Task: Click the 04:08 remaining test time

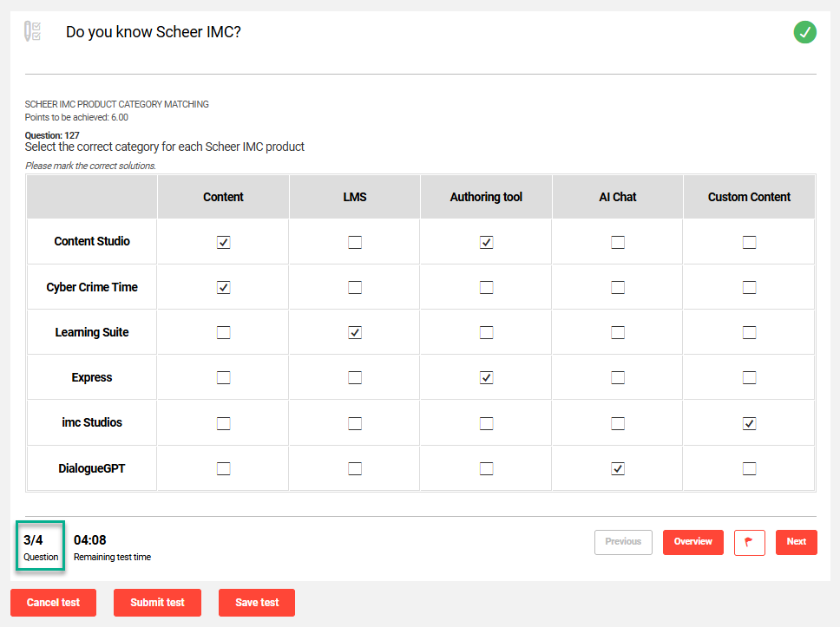Action: pyautogui.click(x=90, y=540)
